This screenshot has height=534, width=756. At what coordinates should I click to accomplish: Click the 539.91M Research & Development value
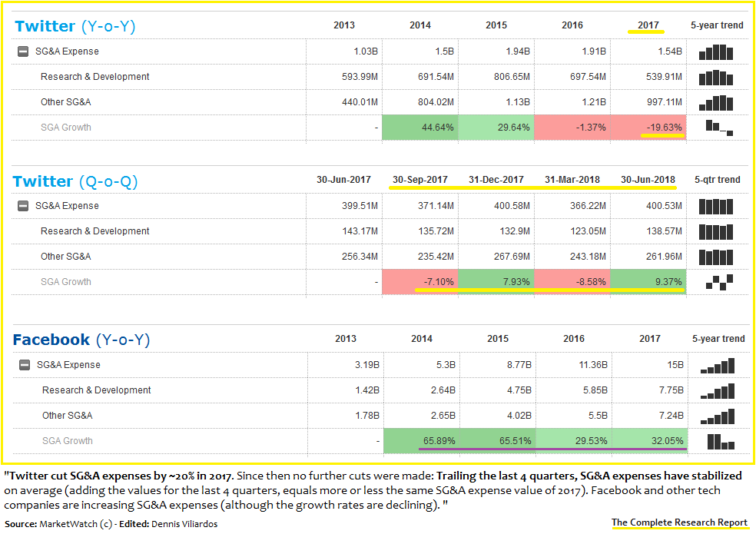tap(664, 77)
